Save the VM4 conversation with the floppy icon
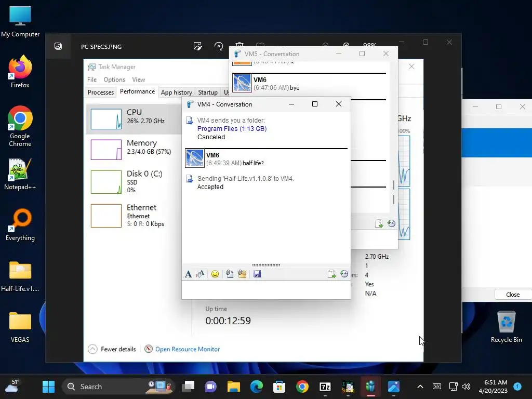 pos(257,274)
